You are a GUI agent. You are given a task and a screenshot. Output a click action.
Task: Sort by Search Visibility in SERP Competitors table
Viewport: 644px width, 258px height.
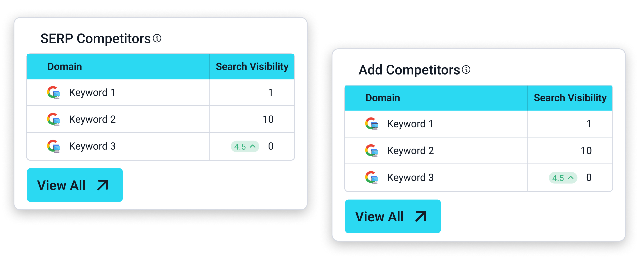point(252,67)
